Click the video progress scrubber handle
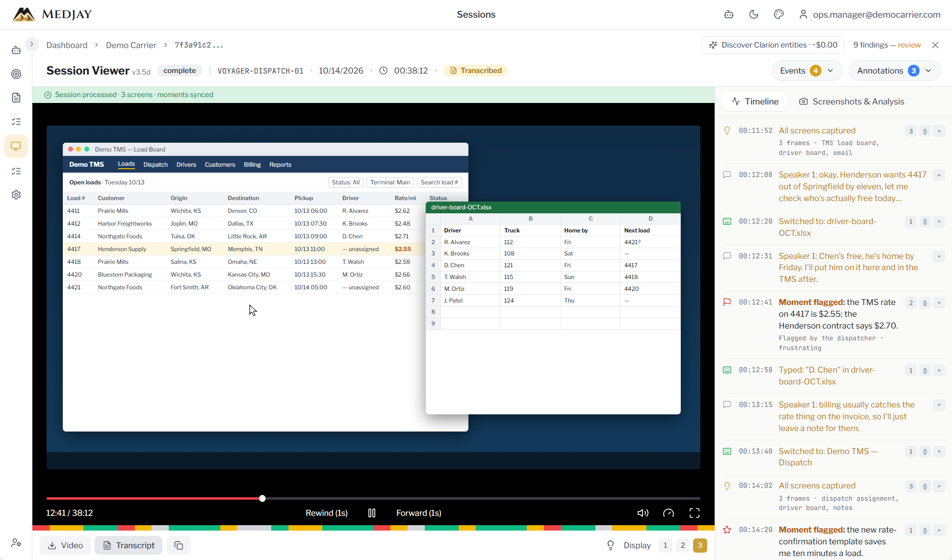The image size is (952, 560). pyautogui.click(x=262, y=498)
